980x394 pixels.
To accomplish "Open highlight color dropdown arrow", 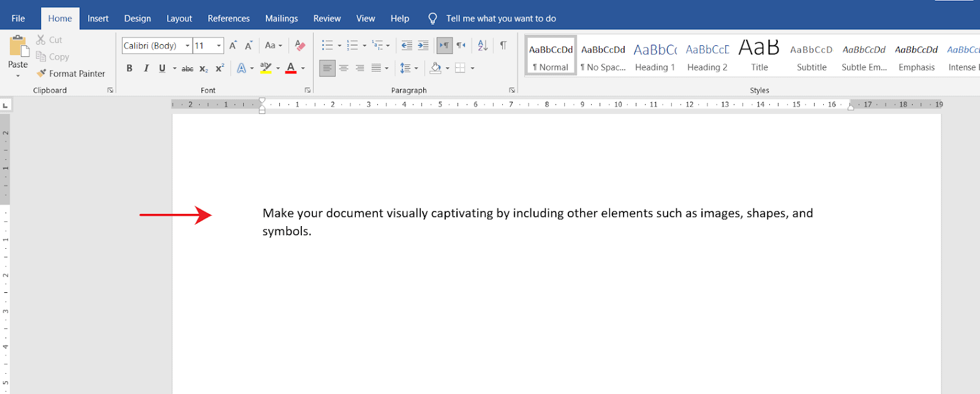I will [278, 69].
